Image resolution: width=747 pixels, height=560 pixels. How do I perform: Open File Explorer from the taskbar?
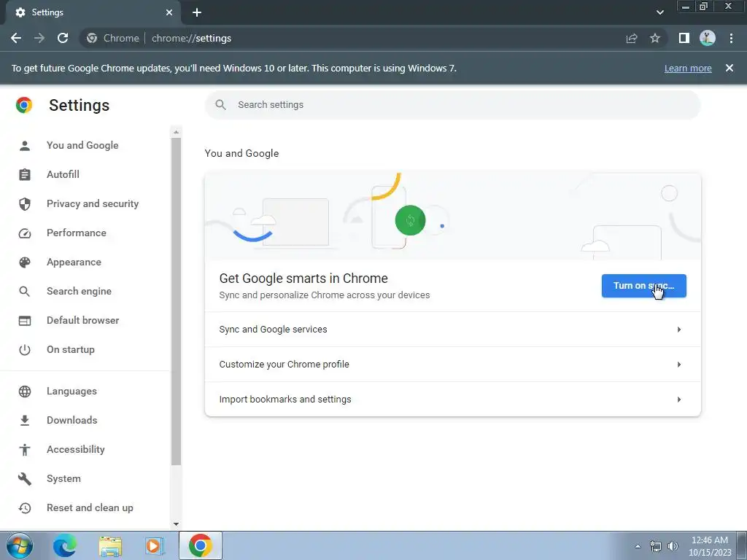click(x=110, y=545)
